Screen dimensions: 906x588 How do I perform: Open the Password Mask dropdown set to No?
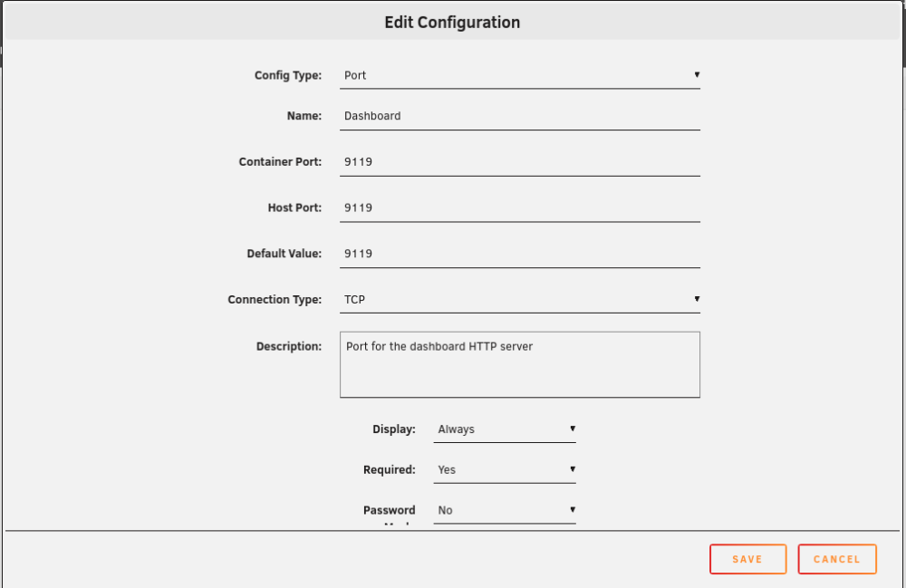[505, 511]
